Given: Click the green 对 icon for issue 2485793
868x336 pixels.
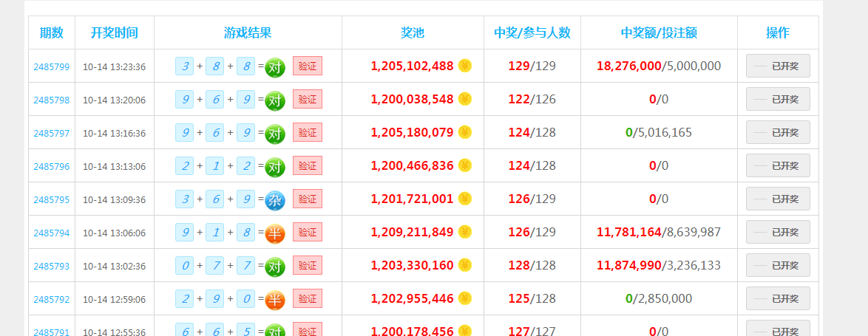Looking at the screenshot, I should (x=275, y=266).
